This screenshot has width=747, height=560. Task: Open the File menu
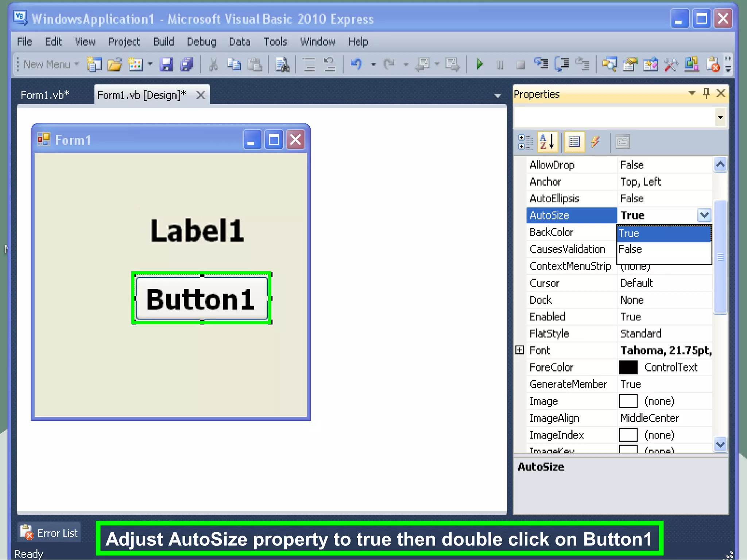(x=24, y=42)
